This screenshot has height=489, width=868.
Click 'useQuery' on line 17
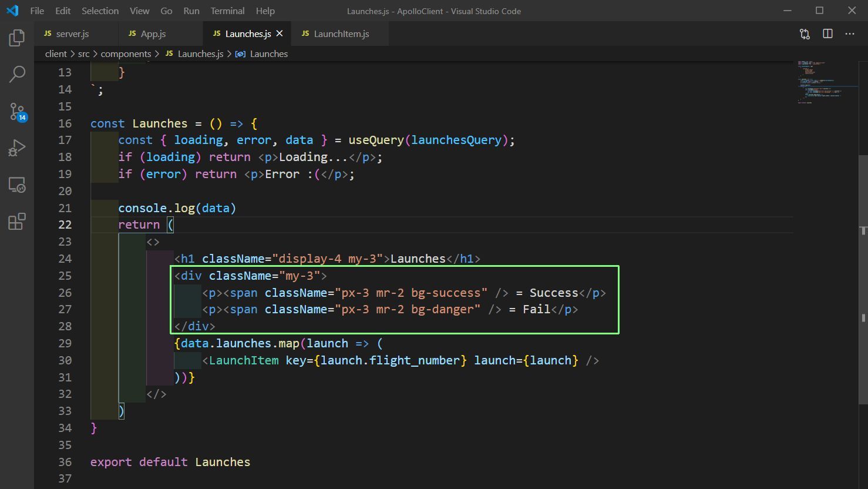(x=376, y=140)
